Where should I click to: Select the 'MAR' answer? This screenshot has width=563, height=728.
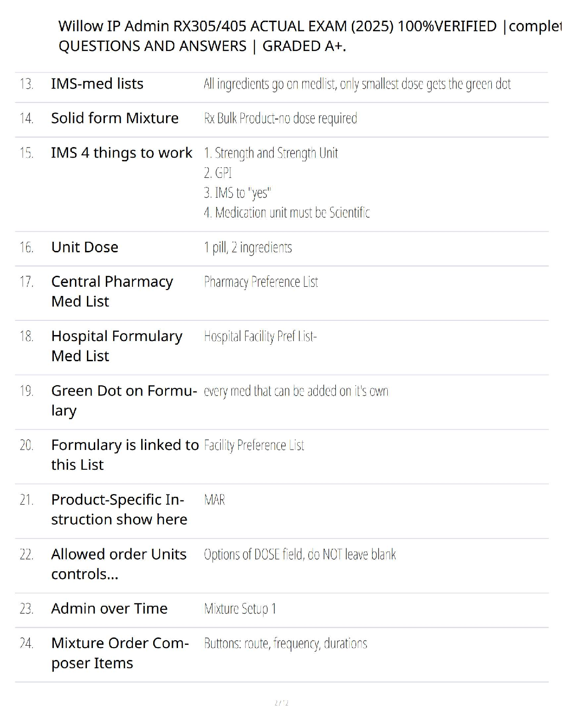[x=214, y=500]
